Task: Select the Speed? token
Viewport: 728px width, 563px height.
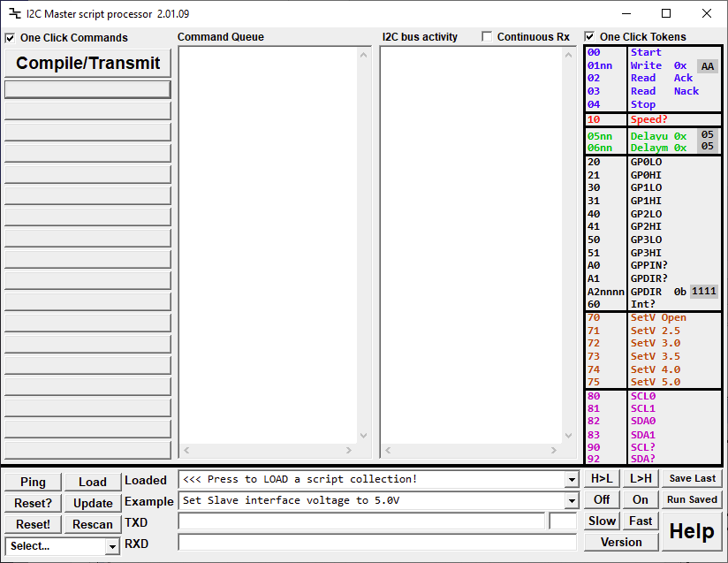Action: 648,119
